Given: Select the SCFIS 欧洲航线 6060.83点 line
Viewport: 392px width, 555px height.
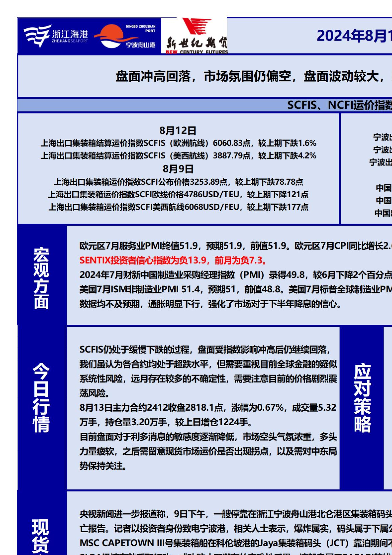Looking at the screenshot, I should click(178, 143).
